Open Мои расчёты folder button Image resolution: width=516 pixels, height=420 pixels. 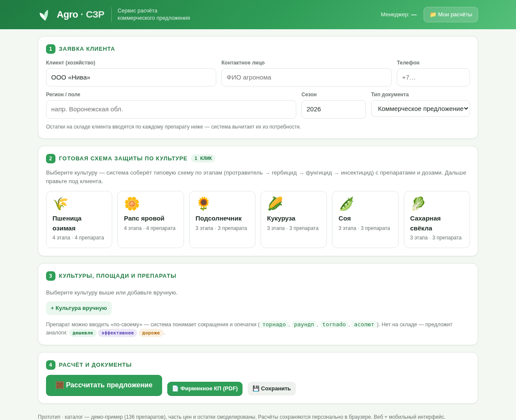[451, 15]
